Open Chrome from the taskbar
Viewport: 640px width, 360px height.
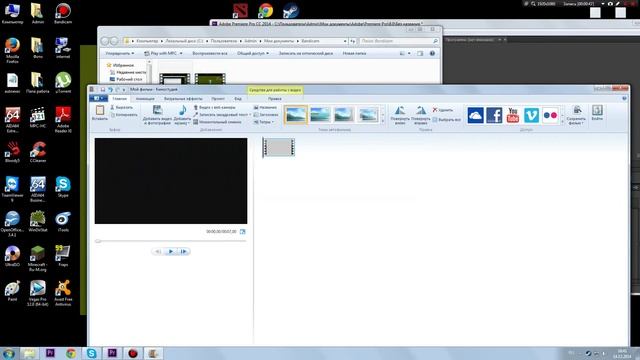pyautogui.click(x=71, y=353)
